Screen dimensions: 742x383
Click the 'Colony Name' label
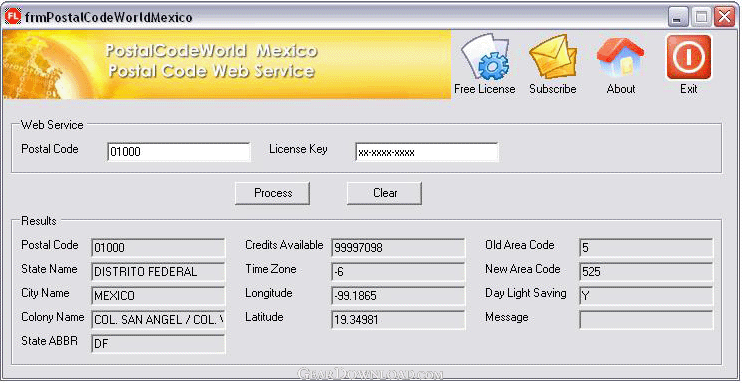click(x=53, y=317)
